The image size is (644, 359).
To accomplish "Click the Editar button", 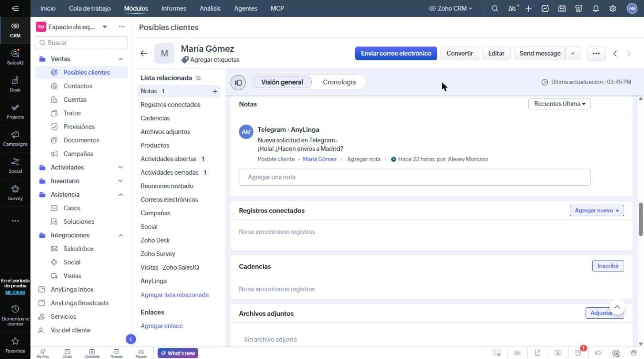I will 496,53.
